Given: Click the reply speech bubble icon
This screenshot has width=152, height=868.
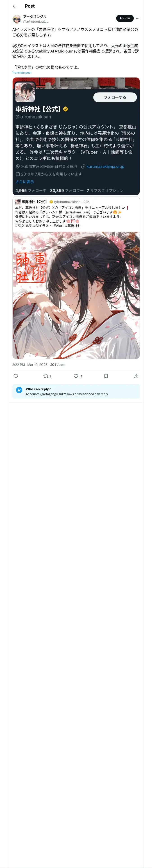Looking at the screenshot, I should tap(16, 376).
